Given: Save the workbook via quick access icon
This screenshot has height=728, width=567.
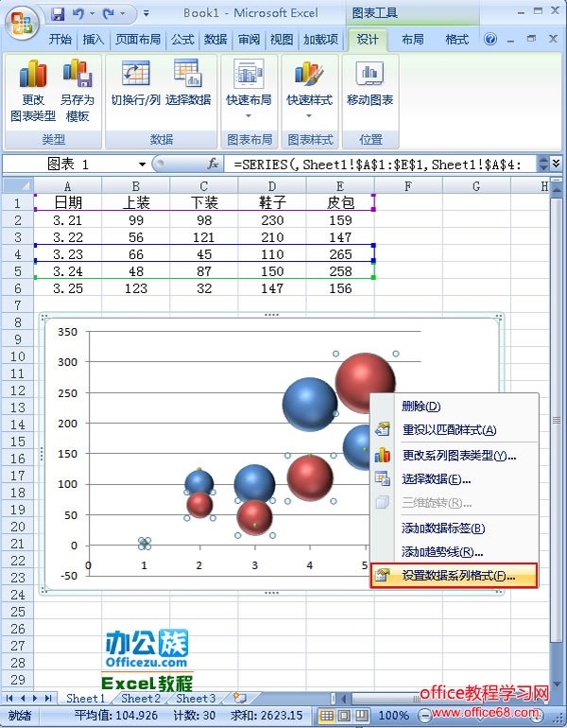Looking at the screenshot, I should 58,14.
